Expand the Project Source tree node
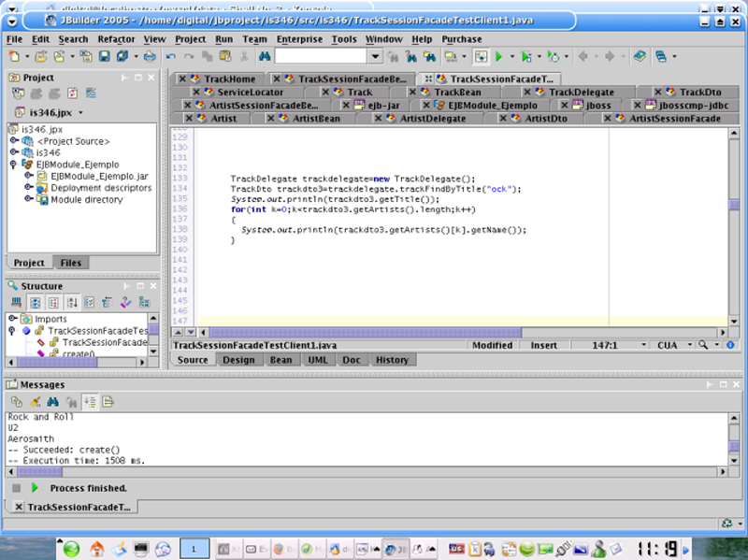The width and height of the screenshot is (748, 560). (x=14, y=140)
